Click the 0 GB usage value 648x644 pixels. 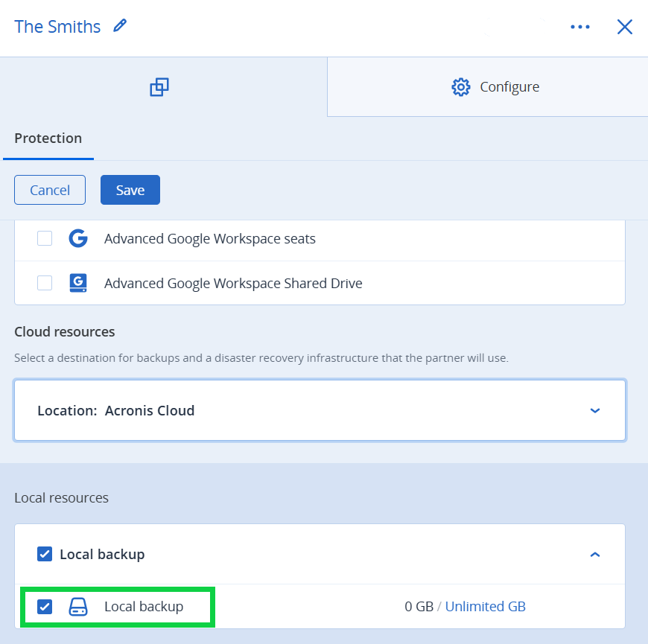[x=419, y=607]
